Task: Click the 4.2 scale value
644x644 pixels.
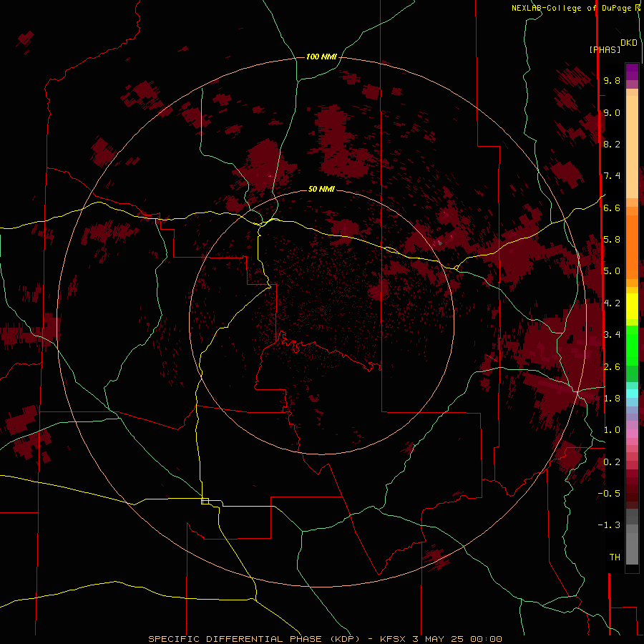Action: coord(612,303)
